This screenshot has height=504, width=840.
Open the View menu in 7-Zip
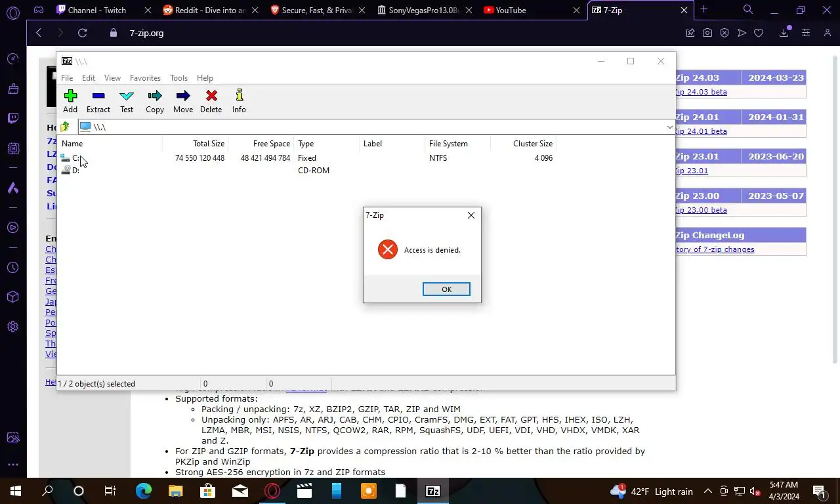click(x=112, y=77)
